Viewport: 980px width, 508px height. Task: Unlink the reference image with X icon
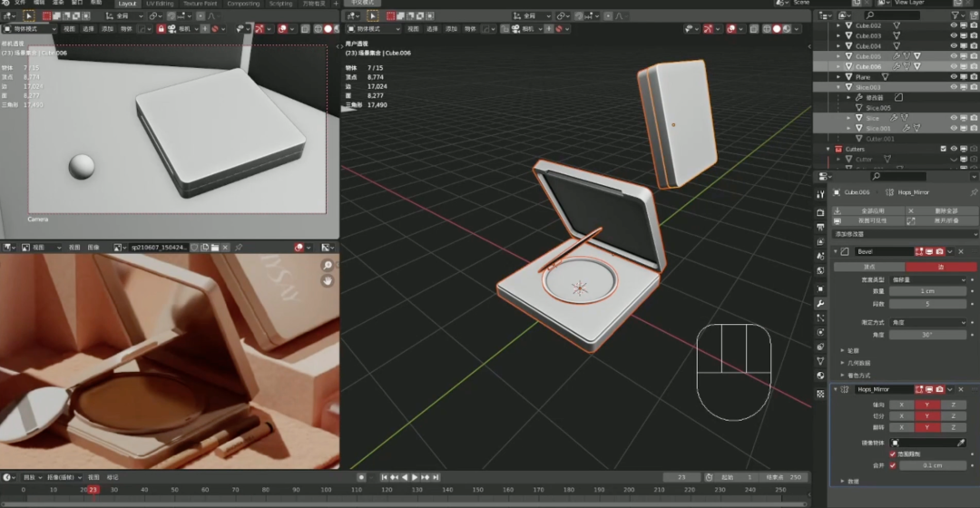(x=225, y=248)
